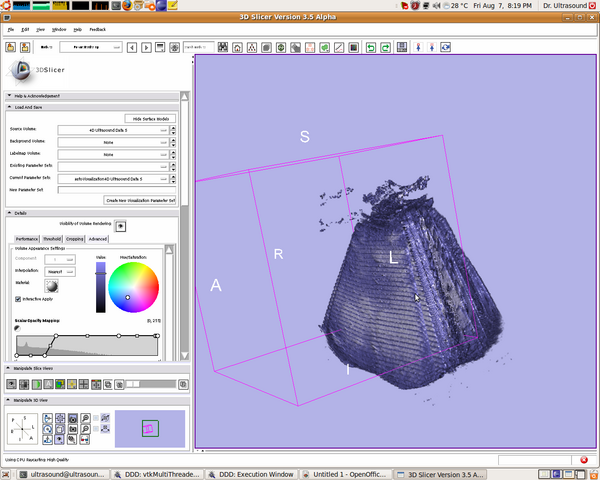This screenshot has width=600, height=480.
Task: Open the Labelmap Volume dropdown
Action: 113,155
